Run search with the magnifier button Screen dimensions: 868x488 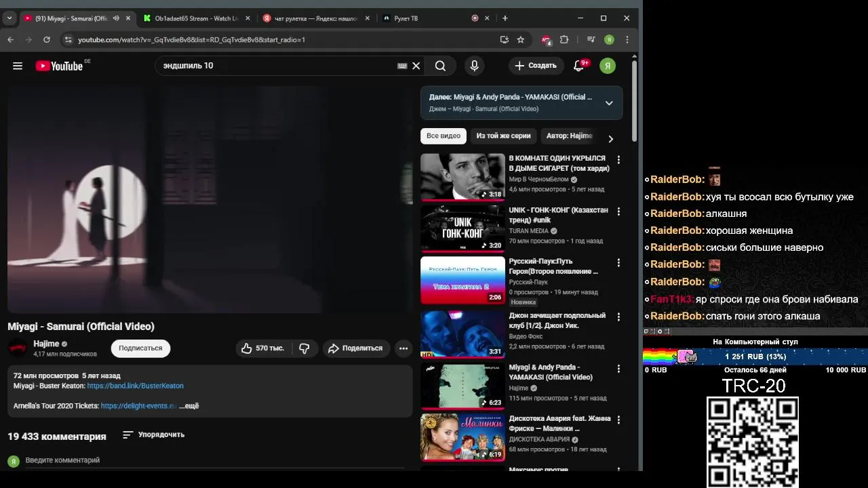440,66
